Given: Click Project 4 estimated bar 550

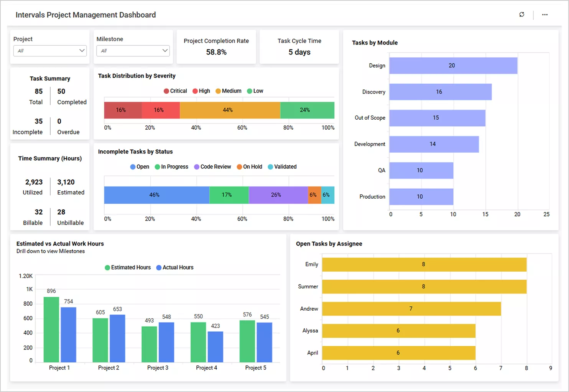Looking at the screenshot, I should coord(198,342).
